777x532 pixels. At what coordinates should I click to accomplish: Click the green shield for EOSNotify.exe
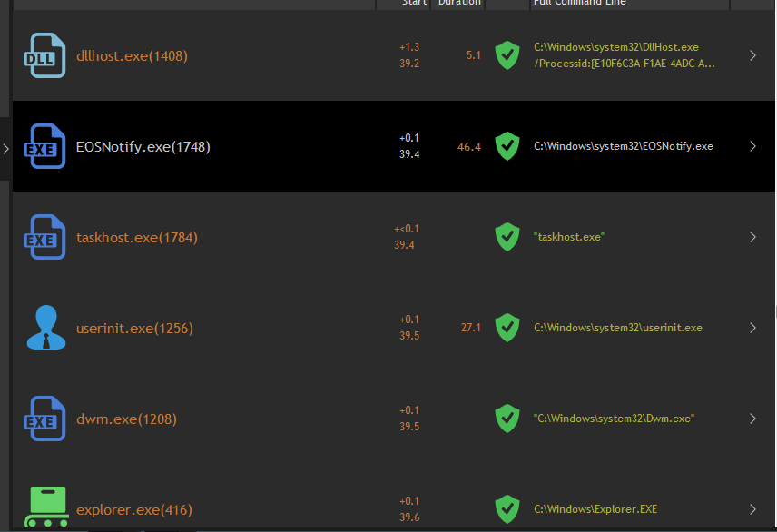click(507, 146)
